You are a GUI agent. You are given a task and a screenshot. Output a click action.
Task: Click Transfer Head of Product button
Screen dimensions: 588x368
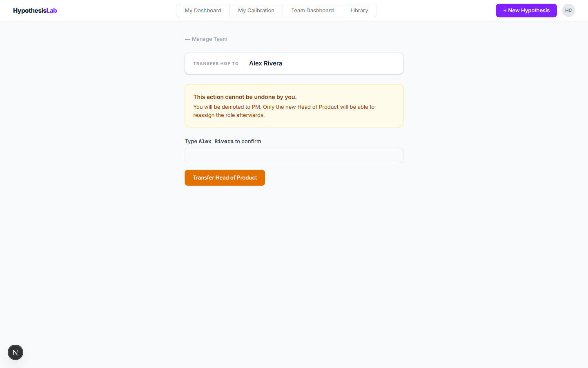tap(225, 178)
